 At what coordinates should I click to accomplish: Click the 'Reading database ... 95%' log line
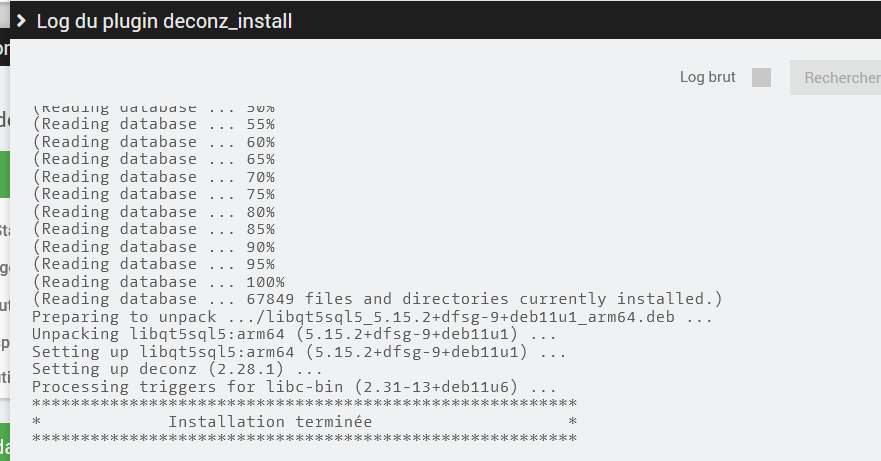tap(153, 265)
